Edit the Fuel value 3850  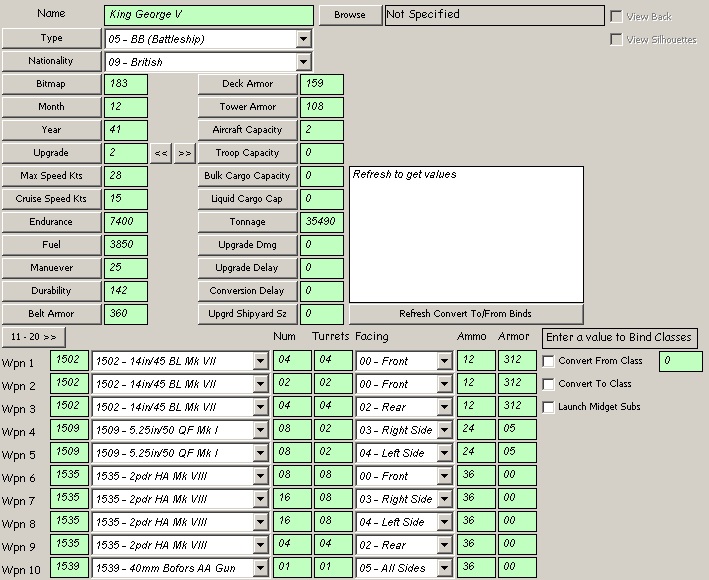point(126,245)
